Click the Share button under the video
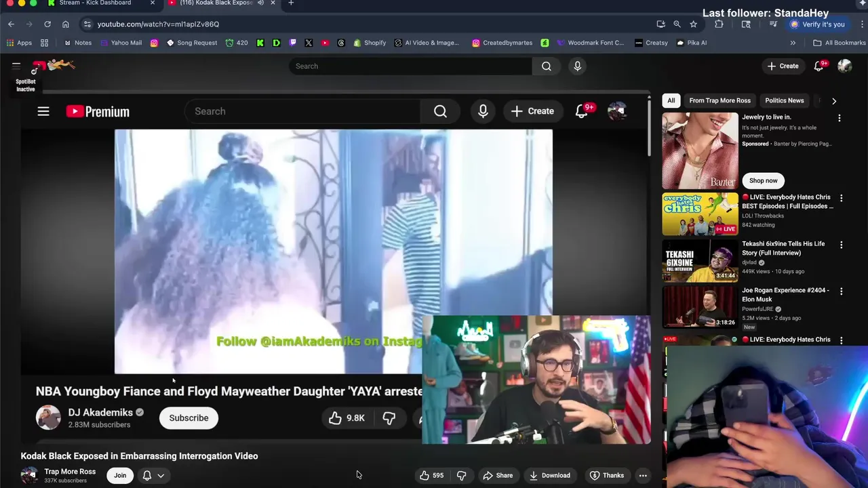This screenshot has width=868, height=488. 498,475
